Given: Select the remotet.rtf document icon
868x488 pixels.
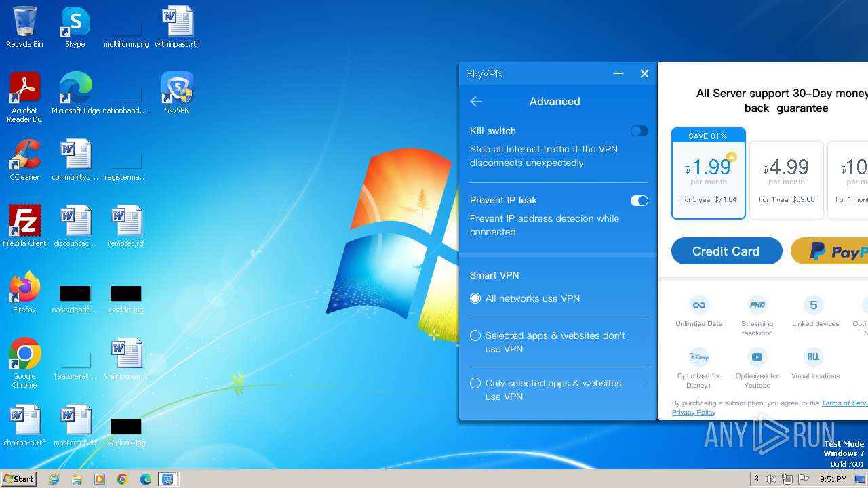Looking at the screenshot, I should pos(126,226).
